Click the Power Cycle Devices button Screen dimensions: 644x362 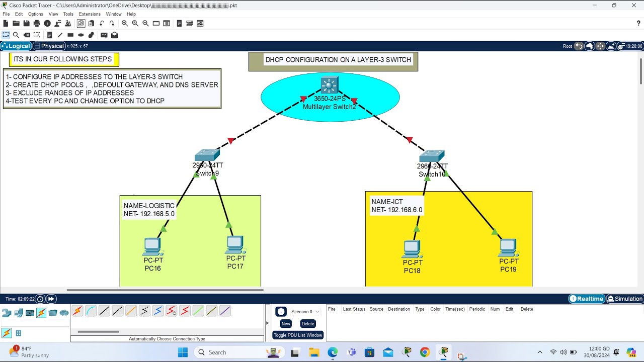pyautogui.click(x=40, y=299)
